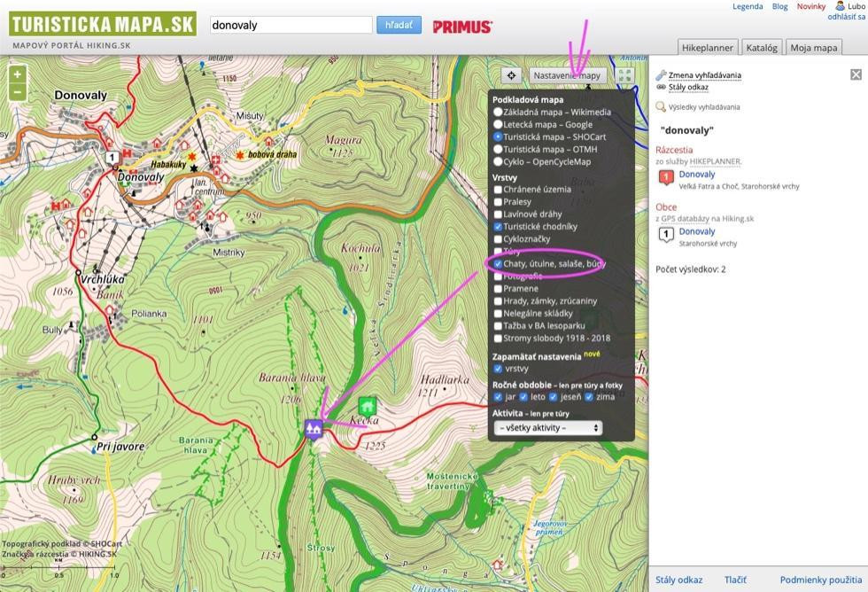Open the Katalóg tab

[x=761, y=48]
